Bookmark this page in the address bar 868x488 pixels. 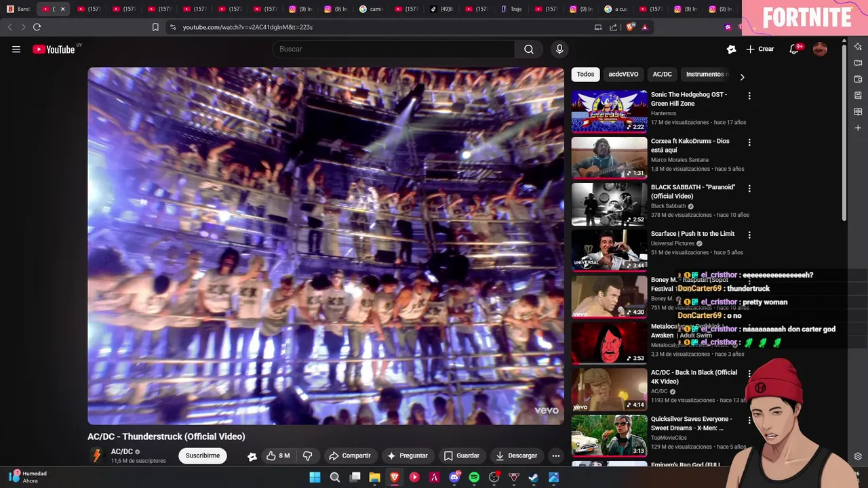[x=155, y=27]
